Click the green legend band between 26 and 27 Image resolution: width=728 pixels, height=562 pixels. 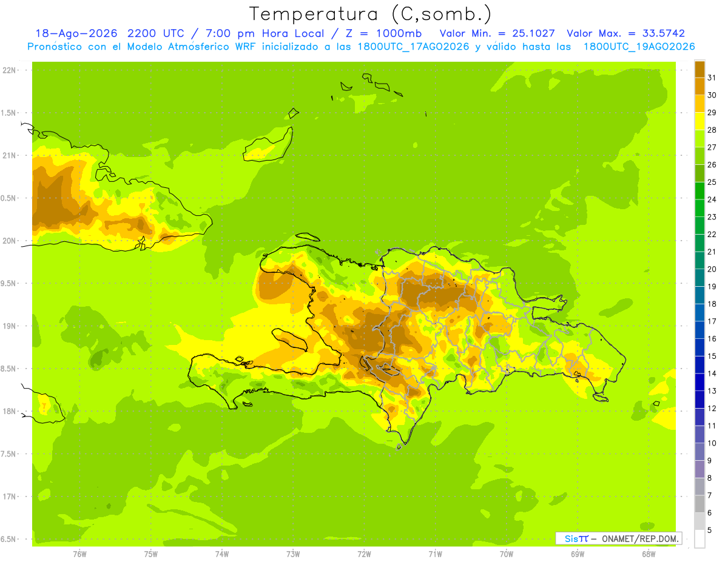pos(699,156)
